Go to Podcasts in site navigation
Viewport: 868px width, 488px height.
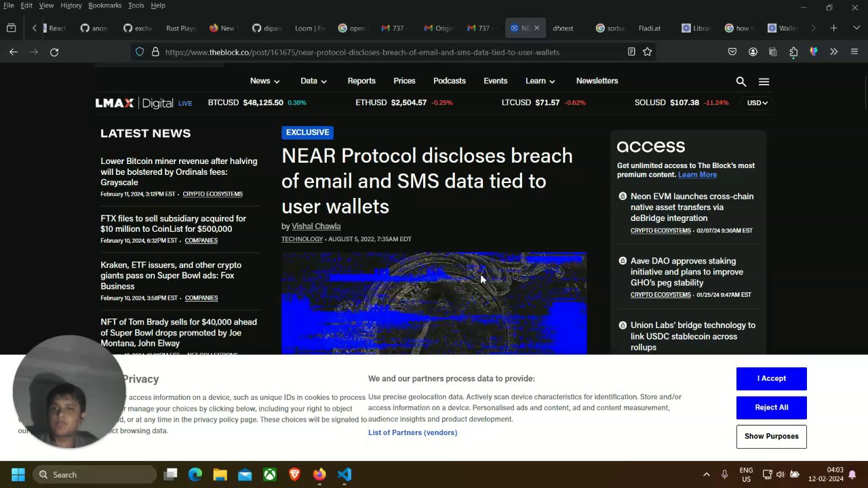pyautogui.click(x=450, y=81)
